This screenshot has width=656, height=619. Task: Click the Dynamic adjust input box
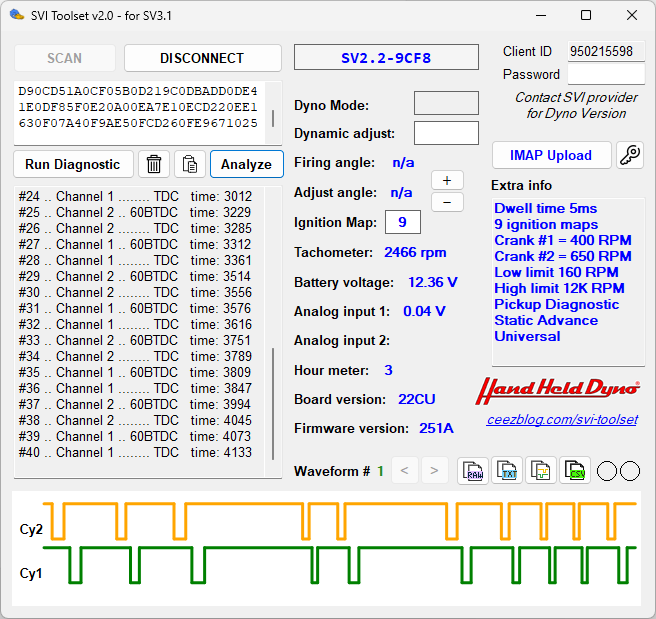click(446, 133)
